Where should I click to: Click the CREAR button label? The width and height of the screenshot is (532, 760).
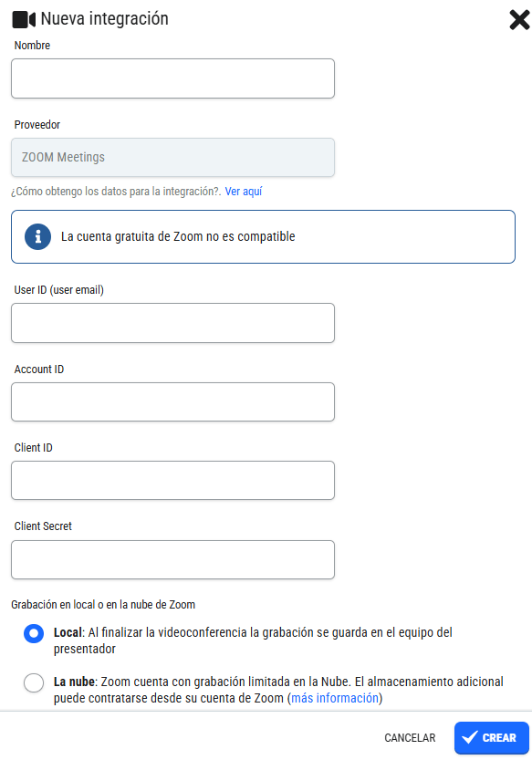tap(499, 738)
